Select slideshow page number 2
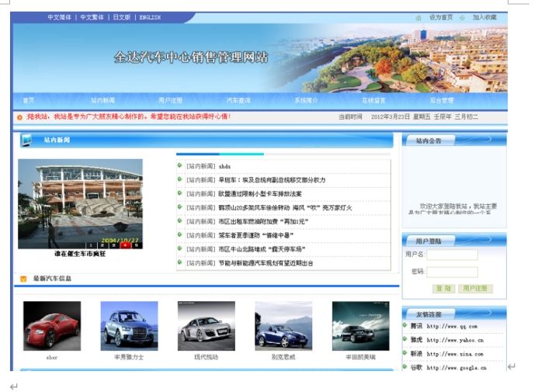 (x=102, y=245)
